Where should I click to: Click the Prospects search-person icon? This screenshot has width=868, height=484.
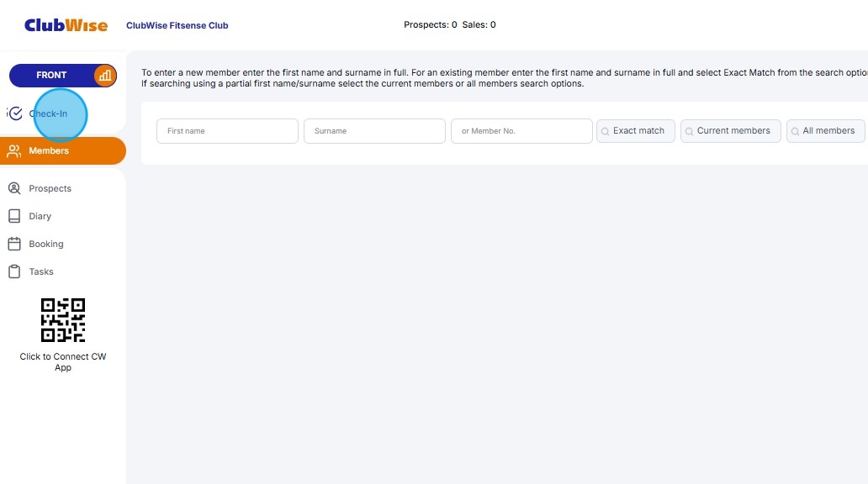coord(14,188)
